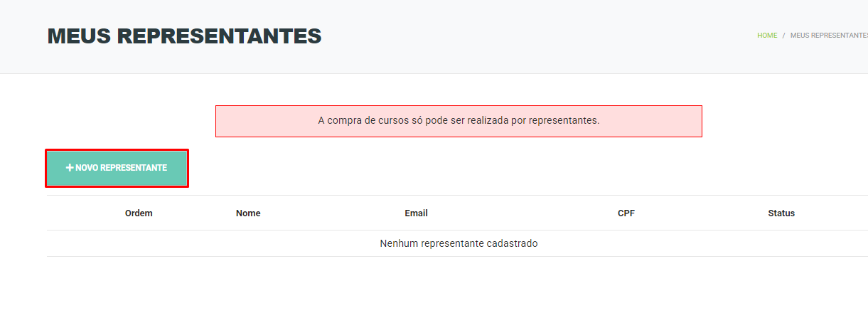Viewport: 868px width, 318px height.
Task: Click the phrase 'A compra' opening the alert
Action: point(336,120)
